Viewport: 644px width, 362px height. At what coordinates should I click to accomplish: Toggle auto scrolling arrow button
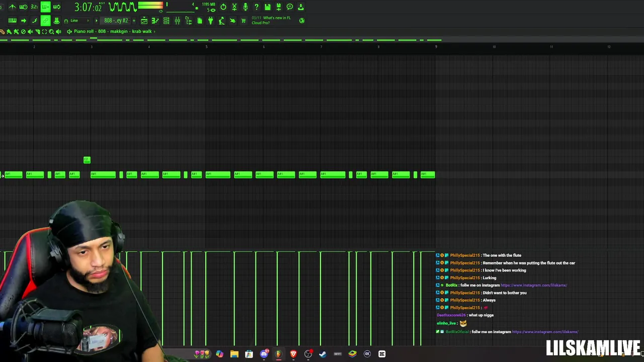tap(23, 21)
